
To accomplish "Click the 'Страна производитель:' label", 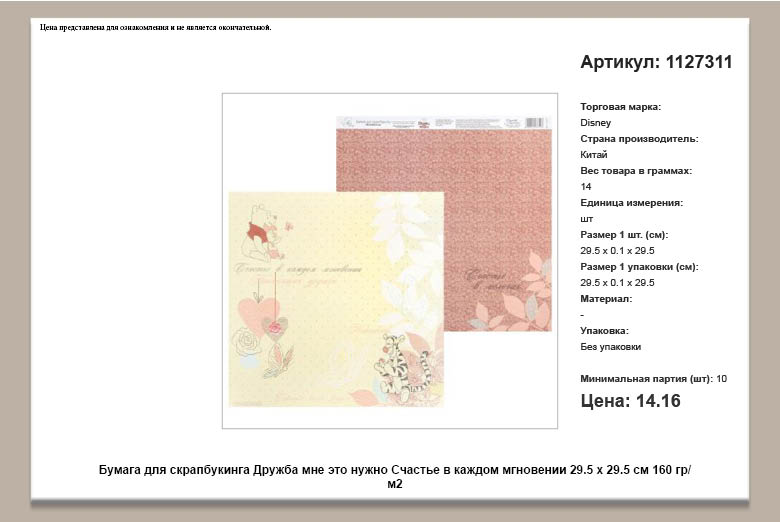I will (x=639, y=139).
